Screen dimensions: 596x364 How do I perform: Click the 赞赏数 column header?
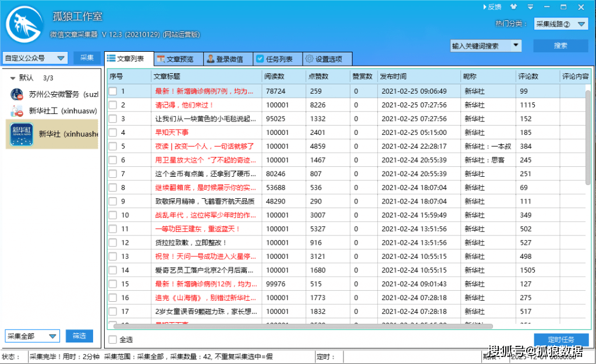[364, 76]
